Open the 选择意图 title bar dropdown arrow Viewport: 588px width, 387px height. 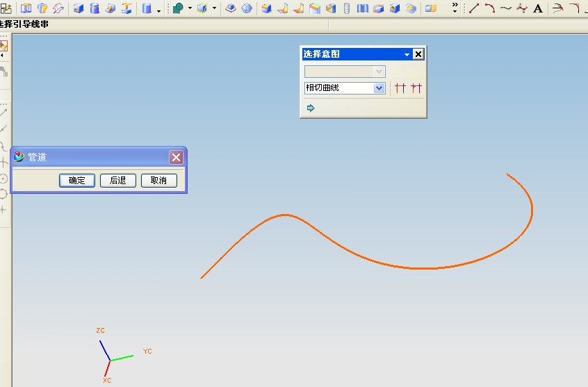(x=407, y=54)
